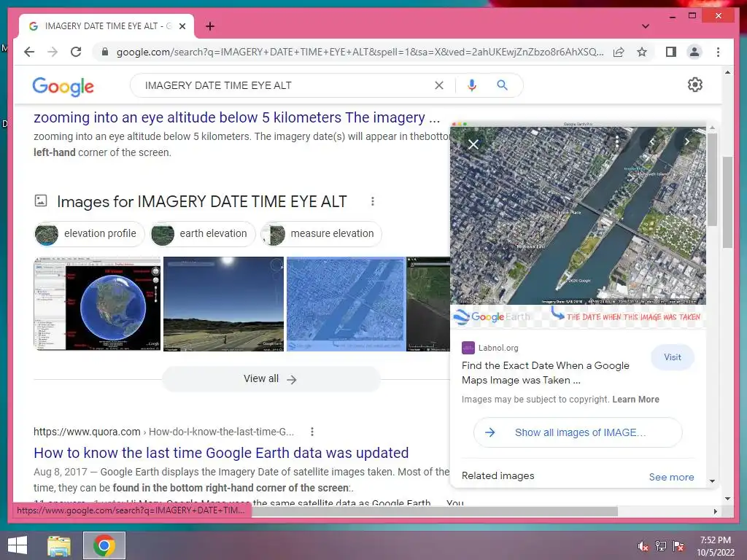The width and height of the screenshot is (747, 560).
Task: Click Chrome icon in taskbar
Action: pyautogui.click(x=104, y=545)
